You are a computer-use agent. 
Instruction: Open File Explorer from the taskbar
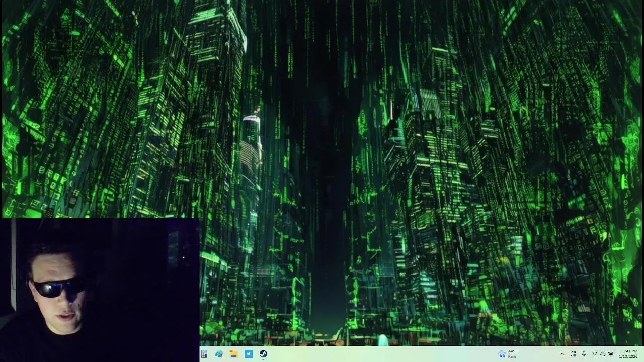(x=233, y=354)
